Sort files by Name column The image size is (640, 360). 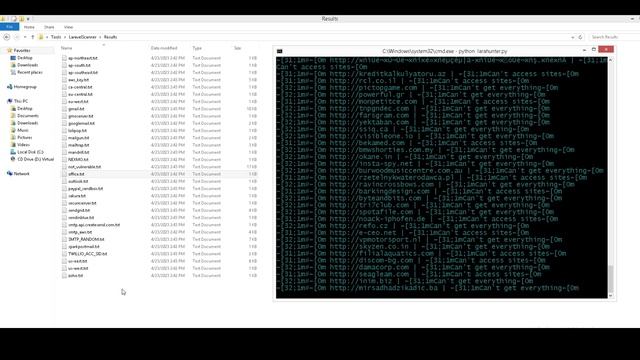(67, 48)
